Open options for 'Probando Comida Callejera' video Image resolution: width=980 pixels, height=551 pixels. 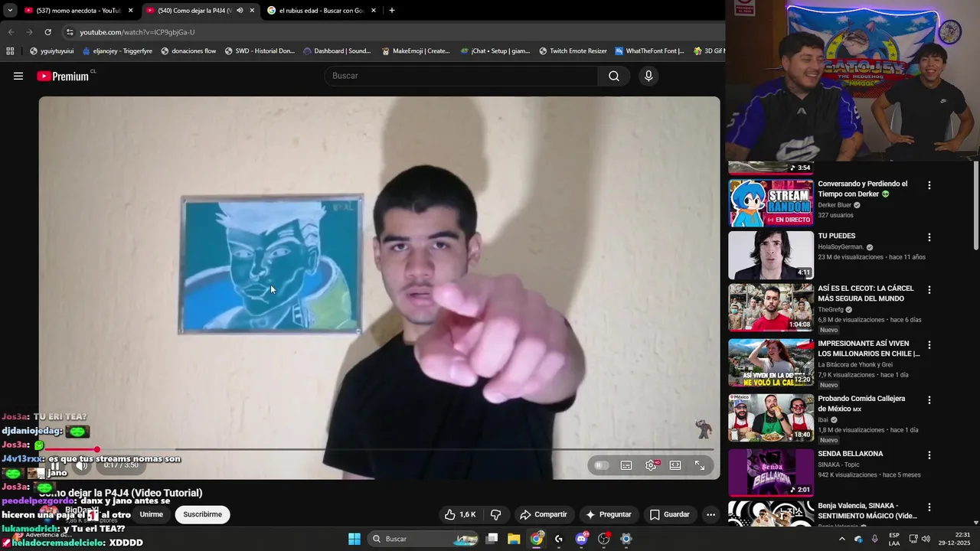coord(929,400)
